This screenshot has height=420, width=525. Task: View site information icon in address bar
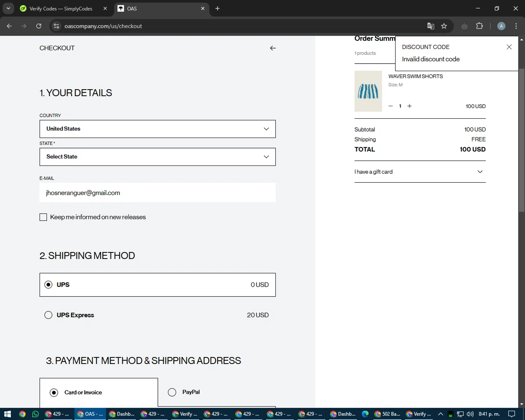tap(56, 26)
